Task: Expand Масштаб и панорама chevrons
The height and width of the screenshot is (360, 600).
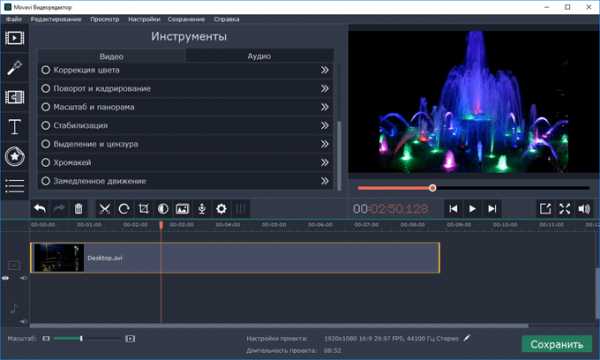Action: (x=324, y=107)
